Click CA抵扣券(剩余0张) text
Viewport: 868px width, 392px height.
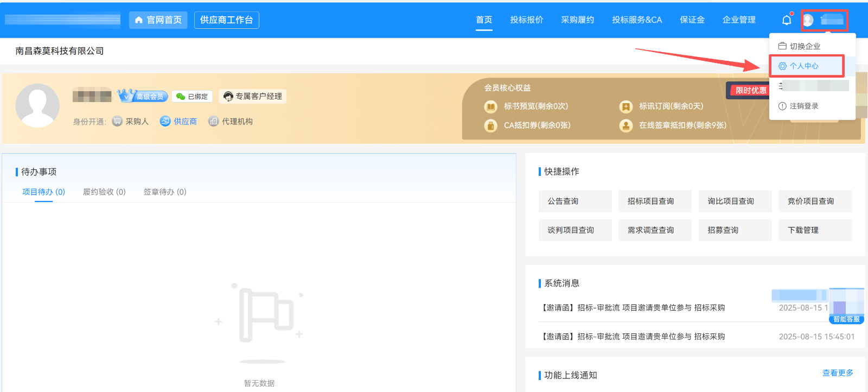click(537, 125)
